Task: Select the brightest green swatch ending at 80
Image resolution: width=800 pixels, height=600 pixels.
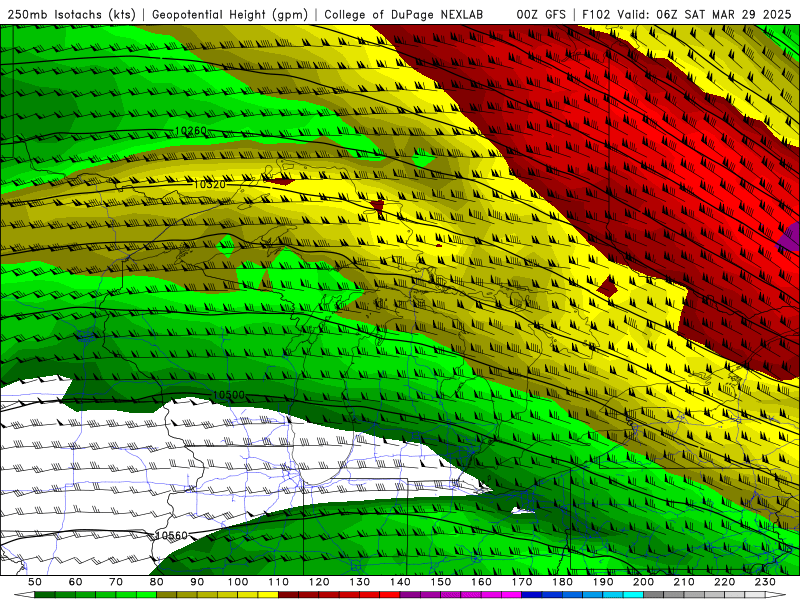Action: [x=146, y=594]
